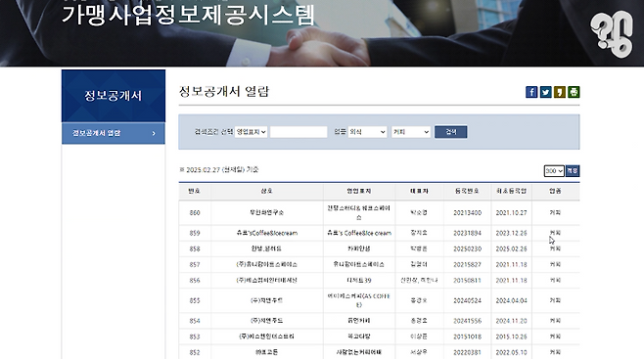Screen dimensions: 644x359
Task: Click row number 856 cell
Action: click(x=195, y=281)
